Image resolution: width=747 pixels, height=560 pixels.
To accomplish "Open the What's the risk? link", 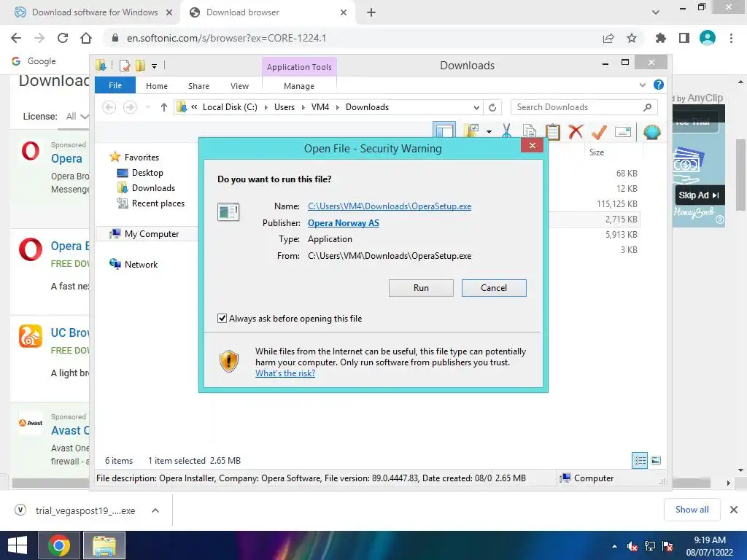I will click(285, 373).
